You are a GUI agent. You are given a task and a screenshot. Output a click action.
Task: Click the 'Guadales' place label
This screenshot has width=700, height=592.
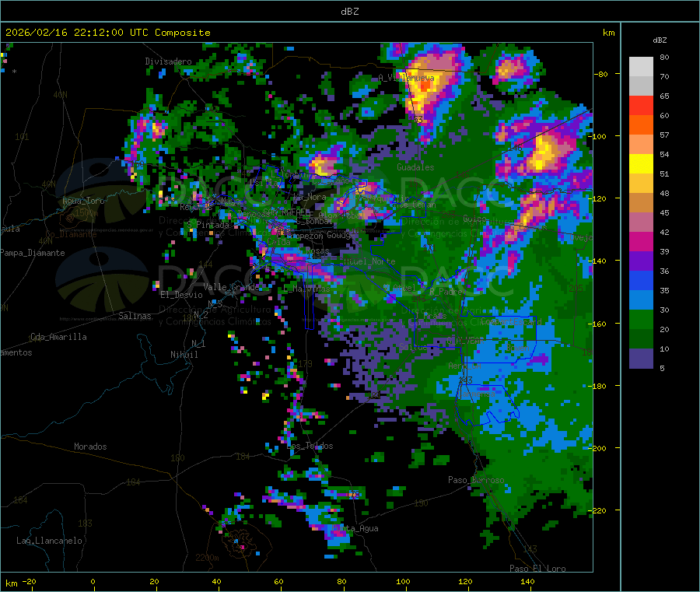(415, 167)
